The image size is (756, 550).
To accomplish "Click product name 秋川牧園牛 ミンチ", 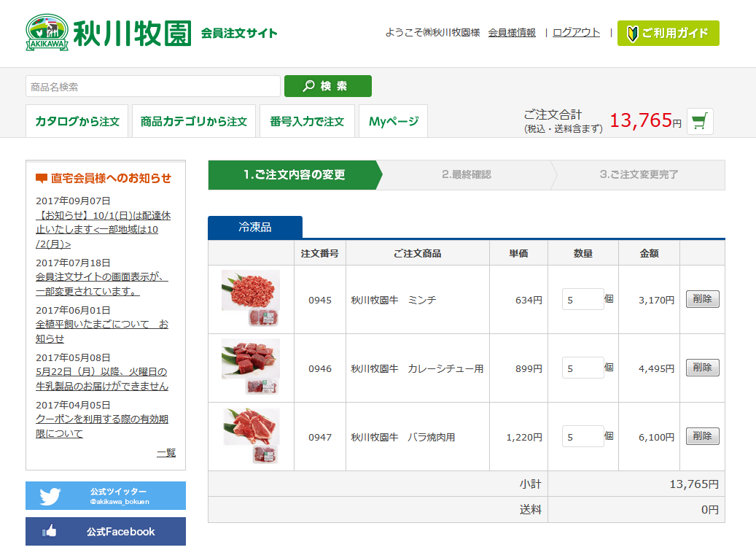I will pyautogui.click(x=394, y=300).
